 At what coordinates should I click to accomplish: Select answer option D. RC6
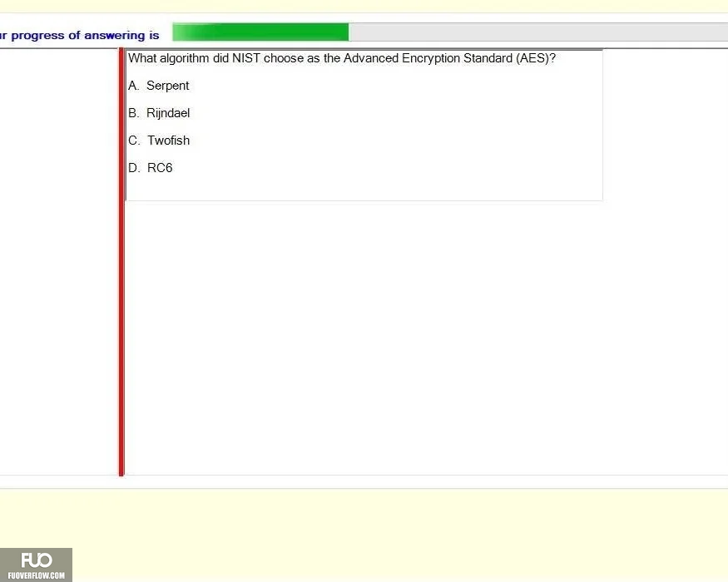pyautogui.click(x=151, y=168)
